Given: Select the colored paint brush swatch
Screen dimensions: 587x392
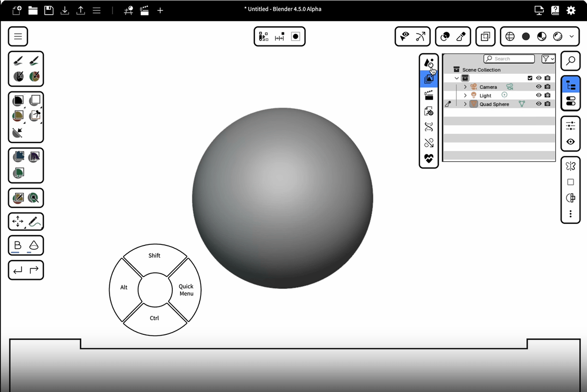Looking at the screenshot, I should [35, 76].
